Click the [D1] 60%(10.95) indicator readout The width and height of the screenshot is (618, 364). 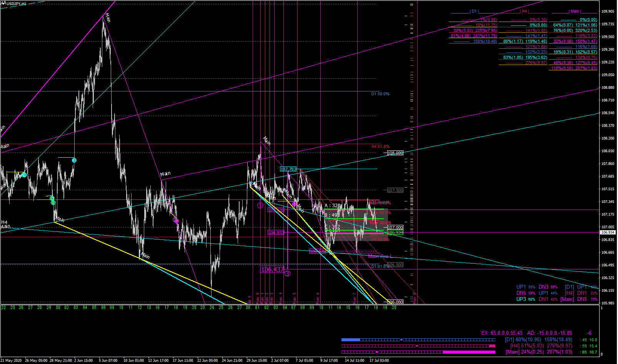[x=538, y=340]
